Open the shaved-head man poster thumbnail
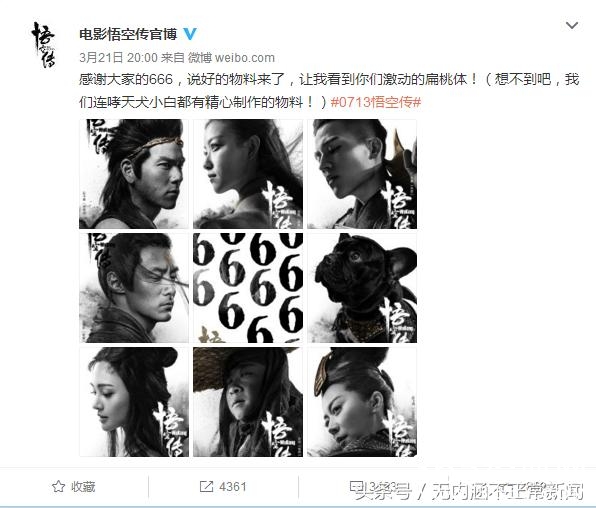Image resolution: width=596 pixels, height=508 pixels. click(x=362, y=174)
